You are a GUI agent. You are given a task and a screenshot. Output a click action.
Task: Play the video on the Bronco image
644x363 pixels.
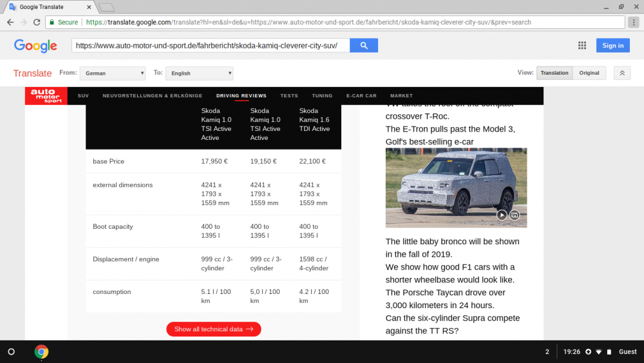pos(502,215)
